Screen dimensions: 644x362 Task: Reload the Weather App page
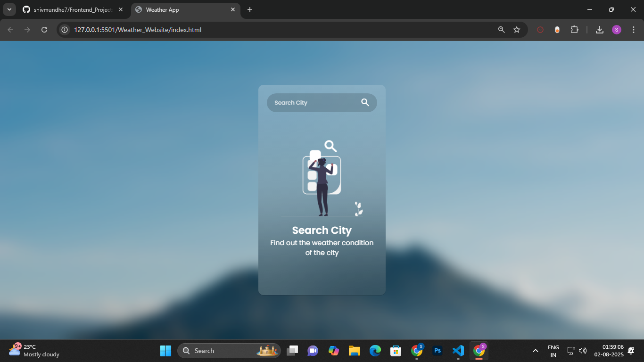click(x=44, y=30)
